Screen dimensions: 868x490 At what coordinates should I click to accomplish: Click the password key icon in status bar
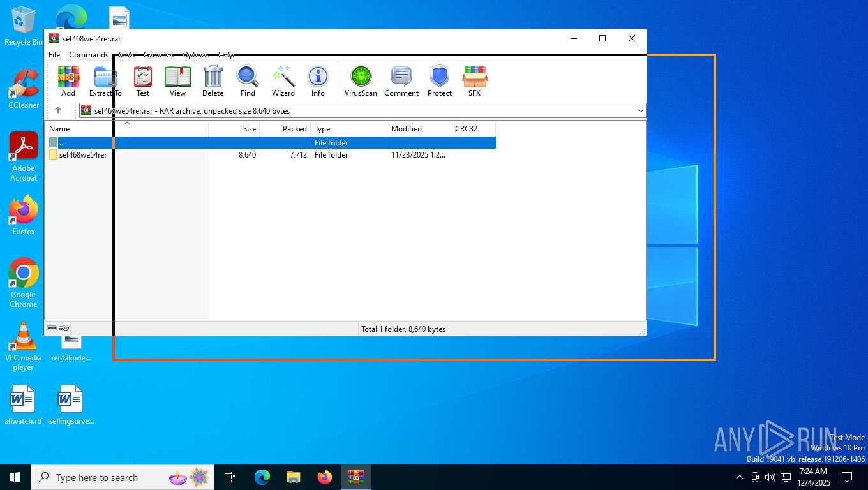[64, 328]
